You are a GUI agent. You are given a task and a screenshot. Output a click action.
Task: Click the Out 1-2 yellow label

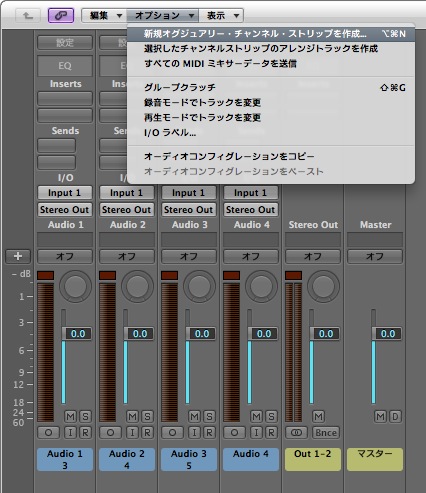tap(313, 459)
